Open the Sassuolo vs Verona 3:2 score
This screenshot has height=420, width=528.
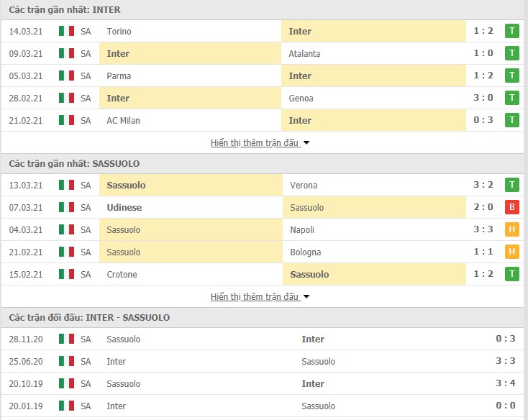coord(483,185)
